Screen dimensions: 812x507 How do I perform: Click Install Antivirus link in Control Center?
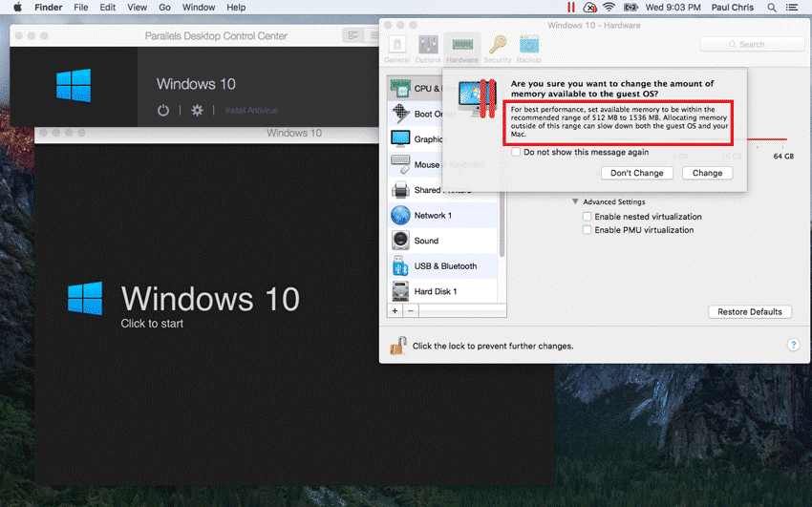251,110
